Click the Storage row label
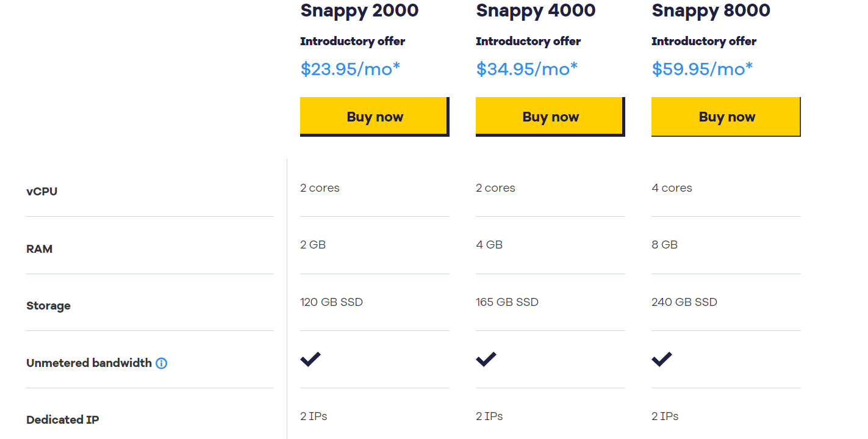This screenshot has width=868, height=439. coord(48,306)
